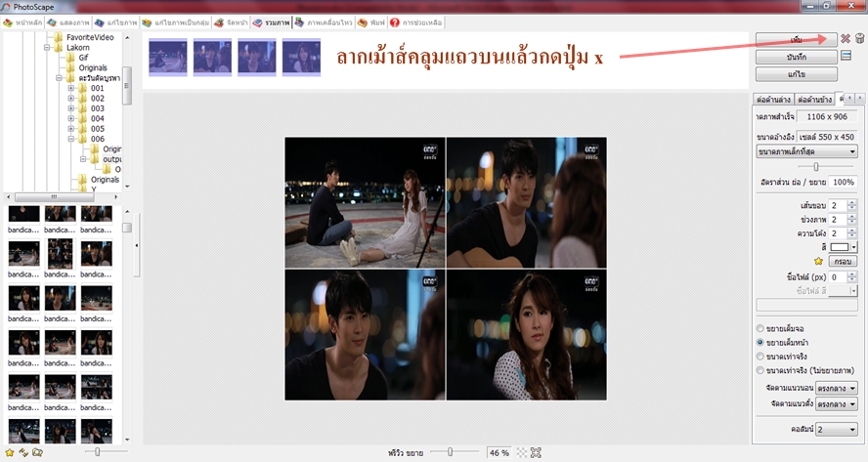Click the กรอบ (Frame) button

tap(843, 261)
